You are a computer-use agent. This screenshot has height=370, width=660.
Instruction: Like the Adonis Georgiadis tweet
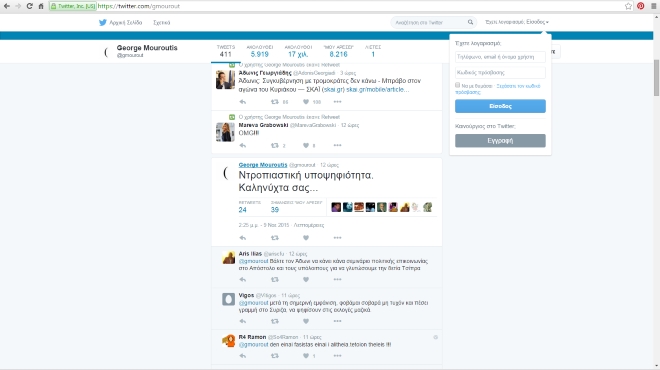click(306, 102)
